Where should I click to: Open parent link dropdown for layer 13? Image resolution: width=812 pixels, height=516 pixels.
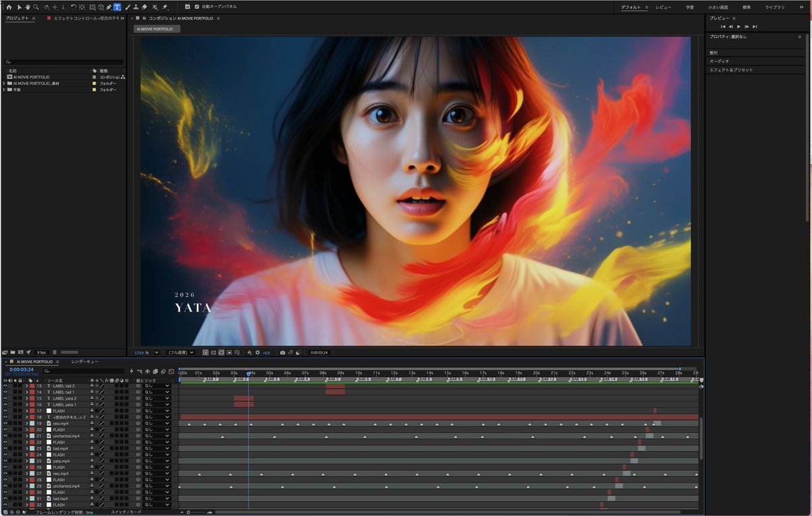coord(156,386)
